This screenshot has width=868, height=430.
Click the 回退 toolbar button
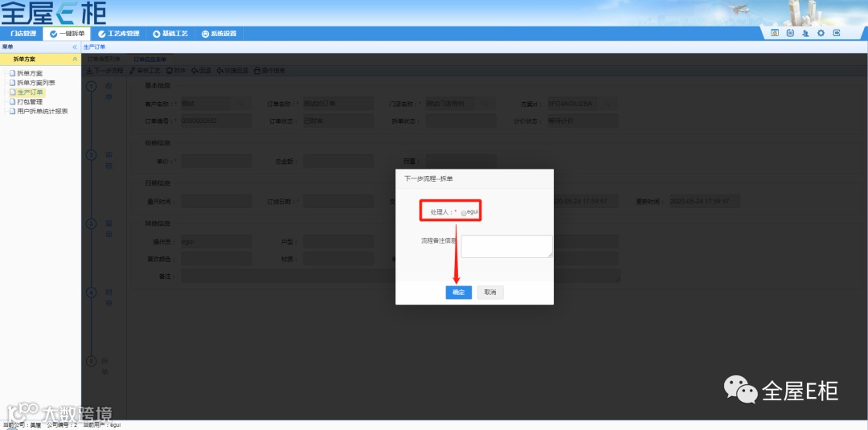pos(201,71)
